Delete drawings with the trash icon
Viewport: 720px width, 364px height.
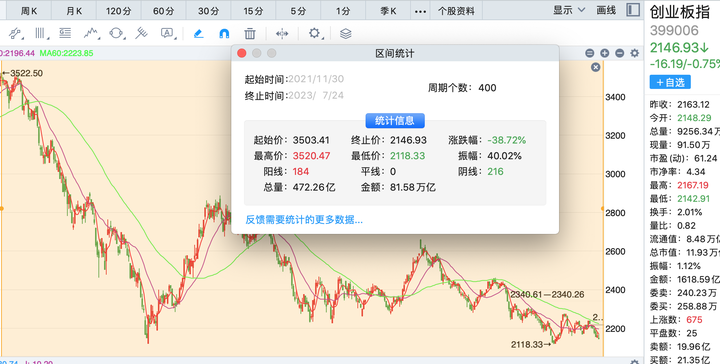249,33
